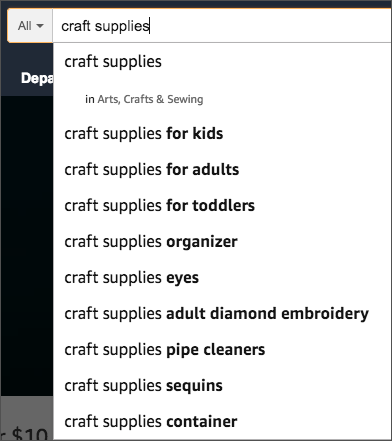This screenshot has width=392, height=441.
Task: Open the All departments search dropdown
Action: pos(30,26)
